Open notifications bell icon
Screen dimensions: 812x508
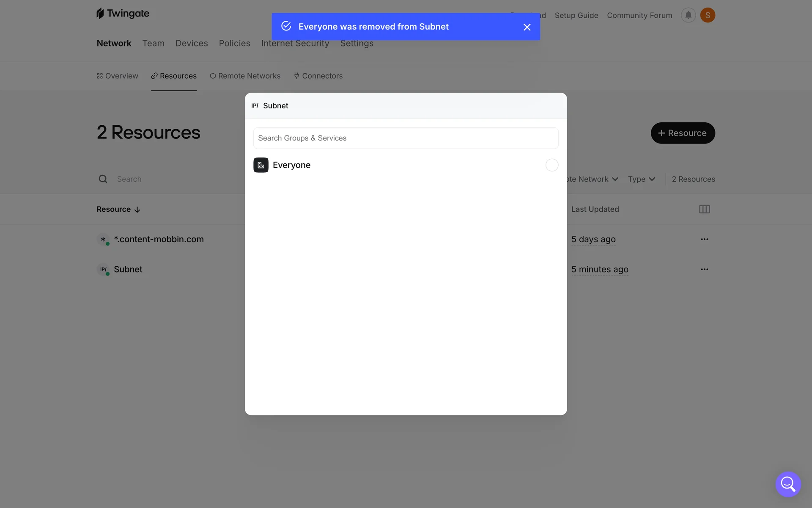pyautogui.click(x=688, y=15)
